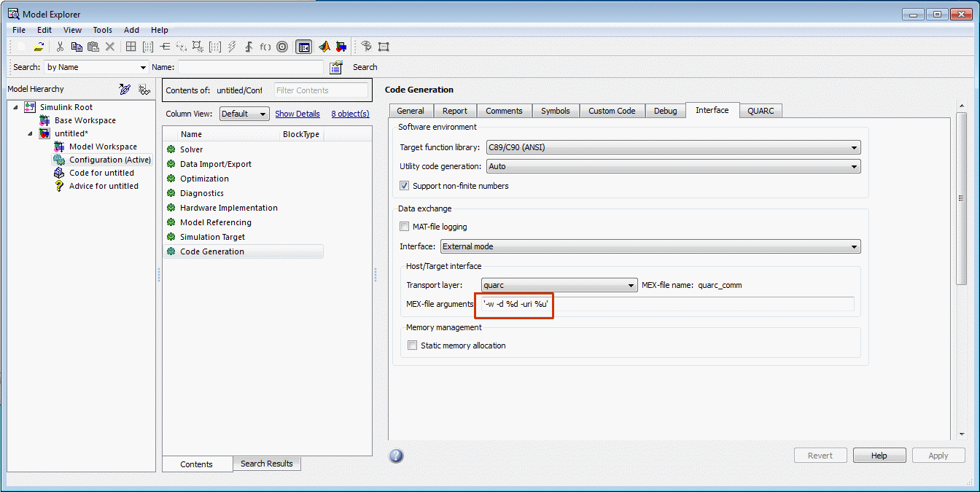Screen dimensions: 980x492
Task: Click the Open folder toolbar icon
Action: [x=39, y=47]
